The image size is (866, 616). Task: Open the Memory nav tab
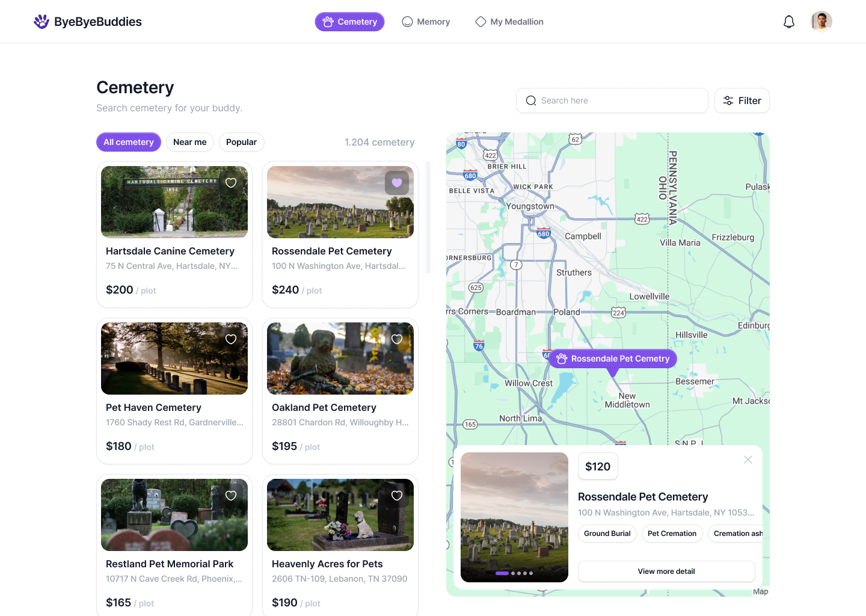[x=426, y=22]
